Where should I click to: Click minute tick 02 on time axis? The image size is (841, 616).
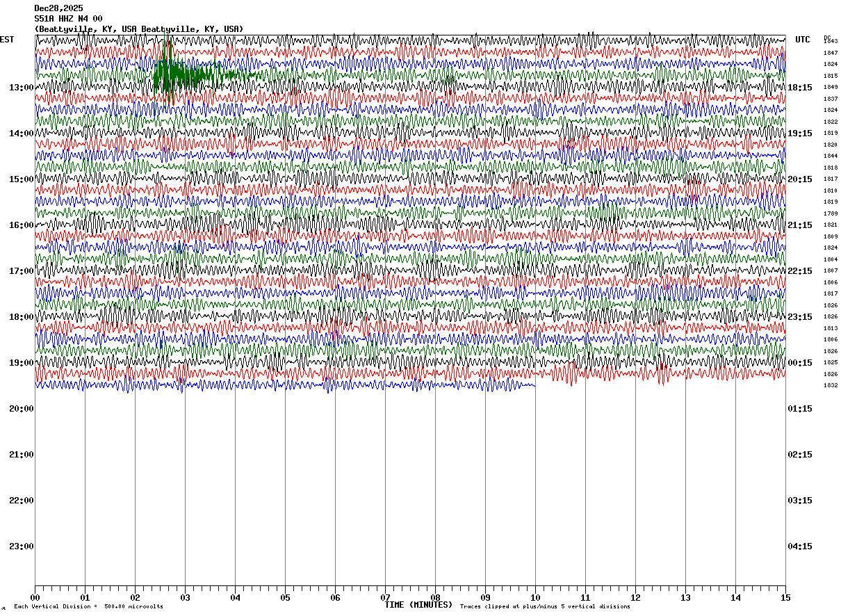pyautogui.click(x=135, y=597)
